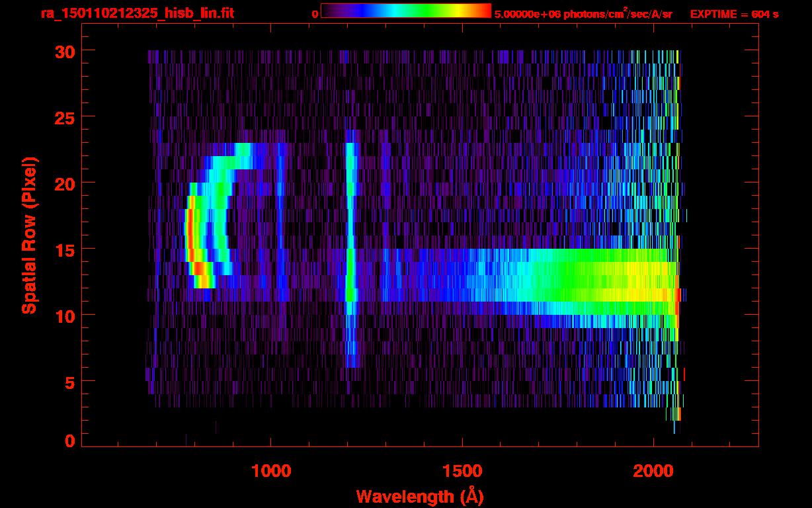Click the 5.00000e+06 photons colorbar maximum label

(x=583, y=14)
